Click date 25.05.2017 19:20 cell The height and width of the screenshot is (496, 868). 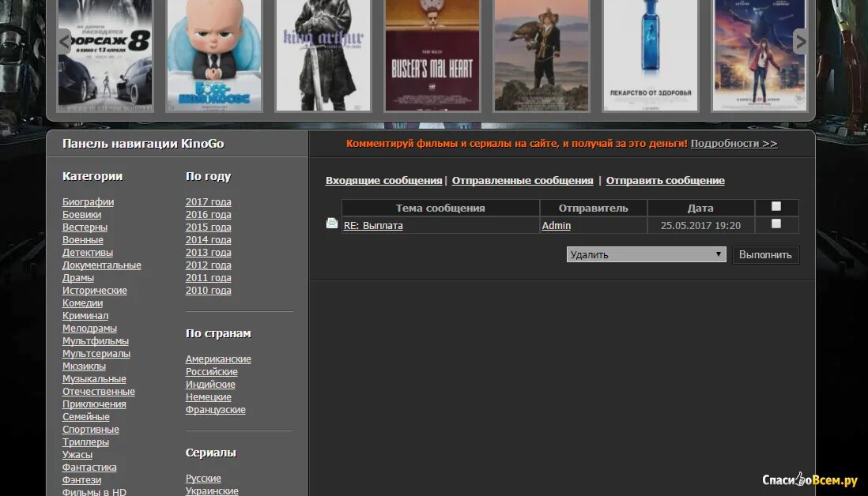(x=700, y=226)
